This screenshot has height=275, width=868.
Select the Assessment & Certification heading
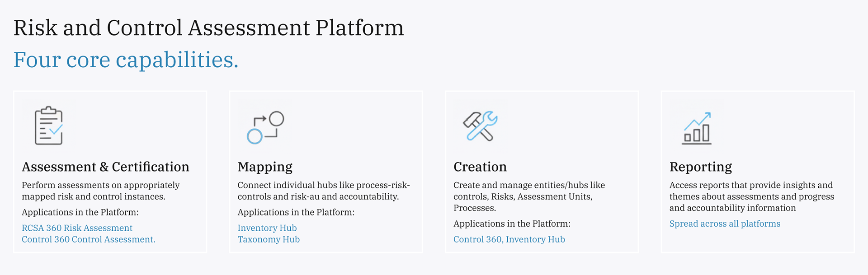(x=105, y=167)
